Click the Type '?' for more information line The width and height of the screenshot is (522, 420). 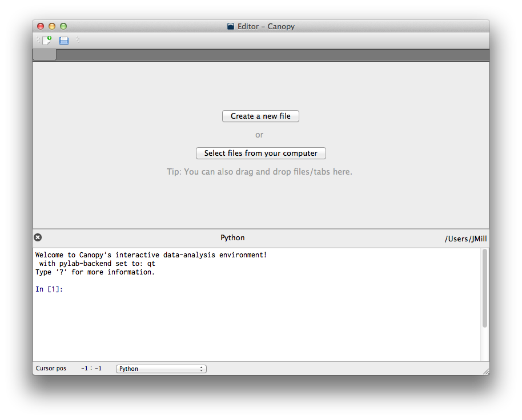(x=95, y=272)
